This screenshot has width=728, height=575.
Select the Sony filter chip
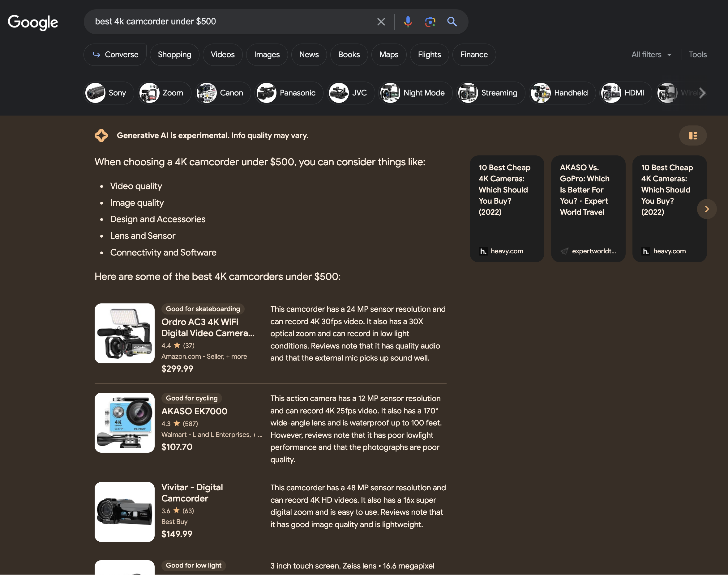[x=109, y=93]
